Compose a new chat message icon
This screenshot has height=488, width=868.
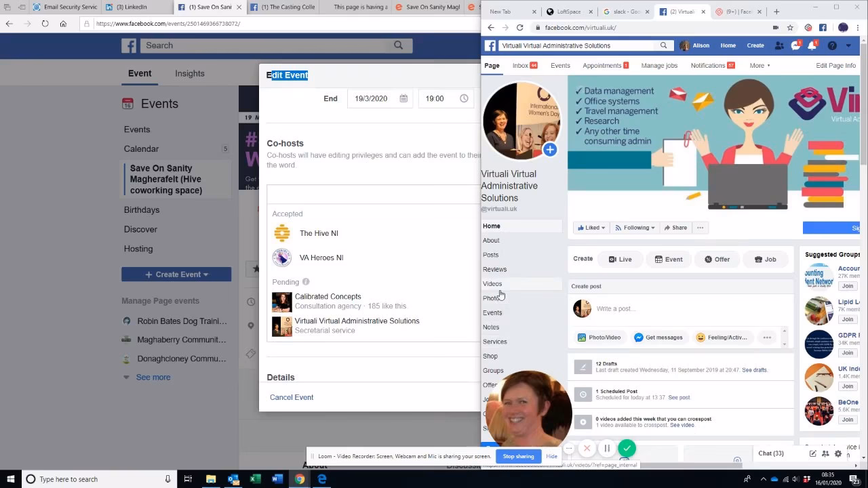point(812,453)
